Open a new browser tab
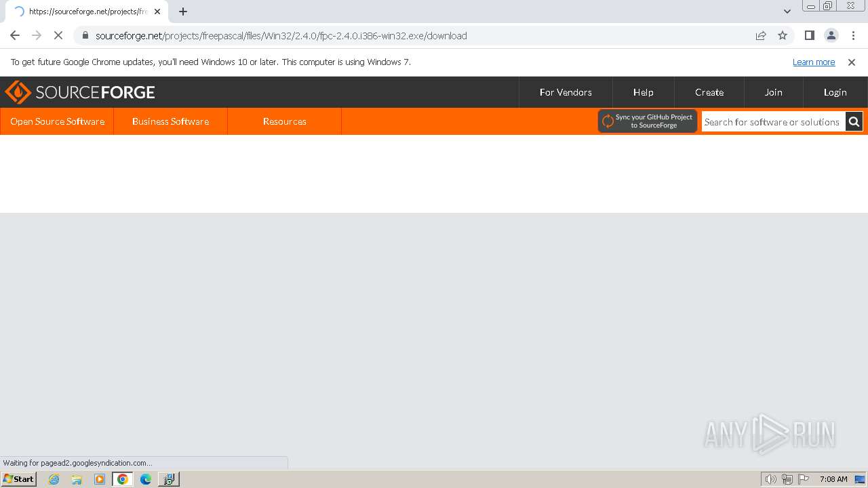Screen dimensions: 868x488 183,12
